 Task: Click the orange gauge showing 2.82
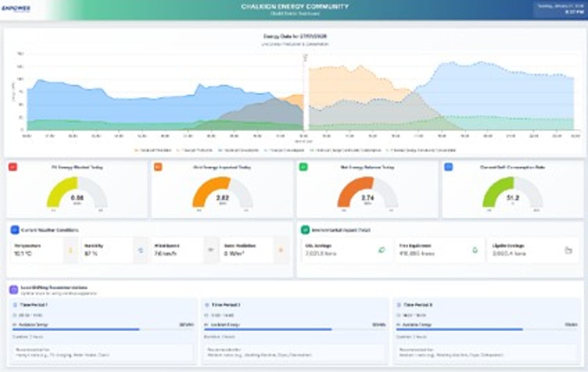(x=223, y=192)
